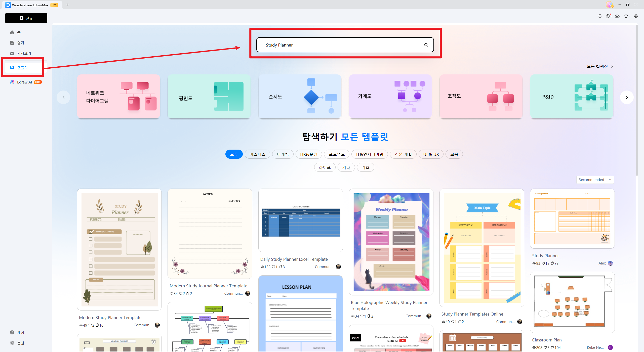
Task: Click the Help question-mark icon
Action: pos(609,16)
